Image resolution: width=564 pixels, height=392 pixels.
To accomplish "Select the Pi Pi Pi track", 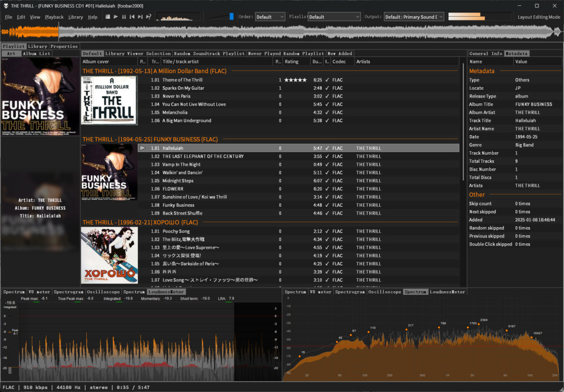I will (299, 272).
